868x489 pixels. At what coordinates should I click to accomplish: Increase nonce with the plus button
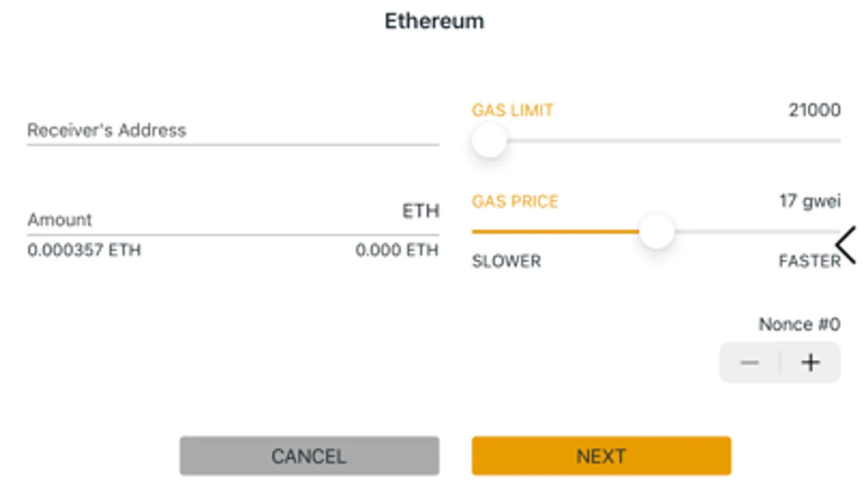click(x=810, y=362)
